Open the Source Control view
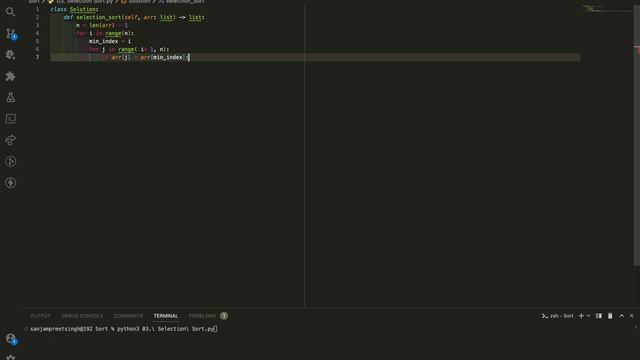 (x=11, y=33)
